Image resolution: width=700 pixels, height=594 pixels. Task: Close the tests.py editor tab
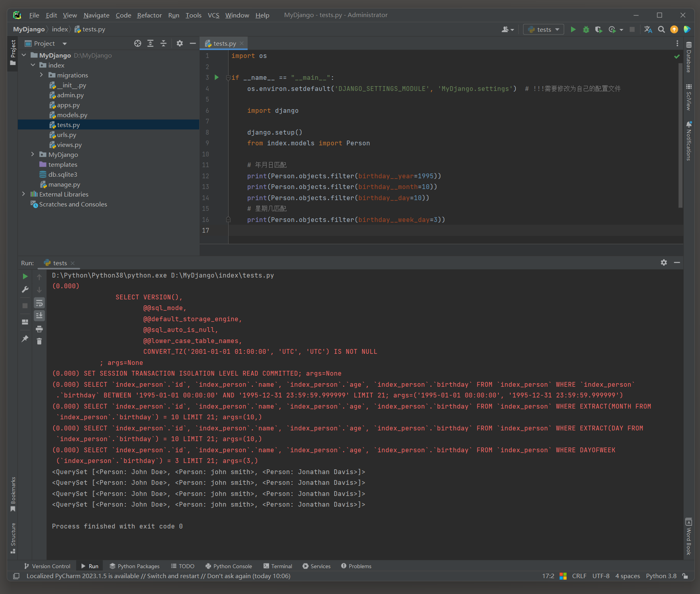[242, 43]
